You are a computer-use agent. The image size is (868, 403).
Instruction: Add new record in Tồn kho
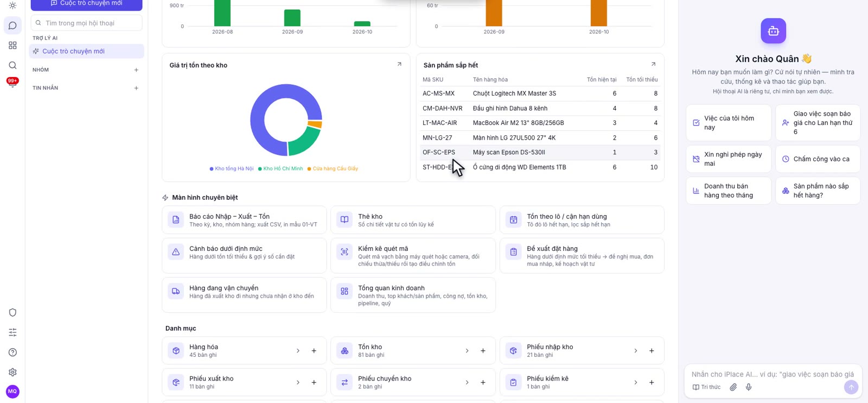pyautogui.click(x=483, y=351)
